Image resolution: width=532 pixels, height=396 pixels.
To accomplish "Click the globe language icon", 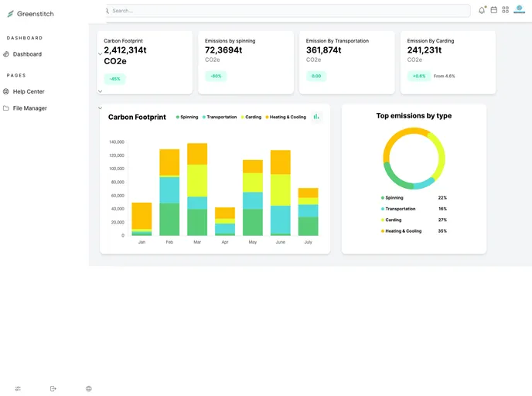I will pos(89,388).
